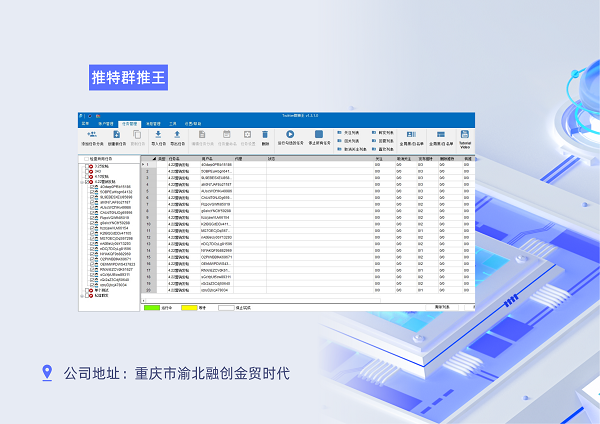Click the create new task document icon
The width and height of the screenshot is (600, 424).
(117, 134)
